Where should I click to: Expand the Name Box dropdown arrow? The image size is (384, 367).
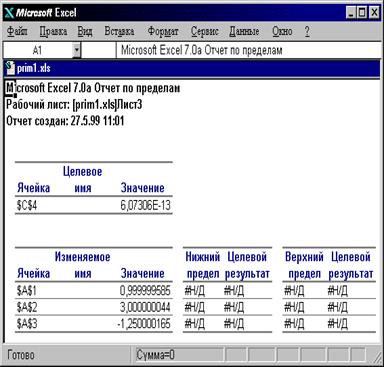click(x=77, y=50)
